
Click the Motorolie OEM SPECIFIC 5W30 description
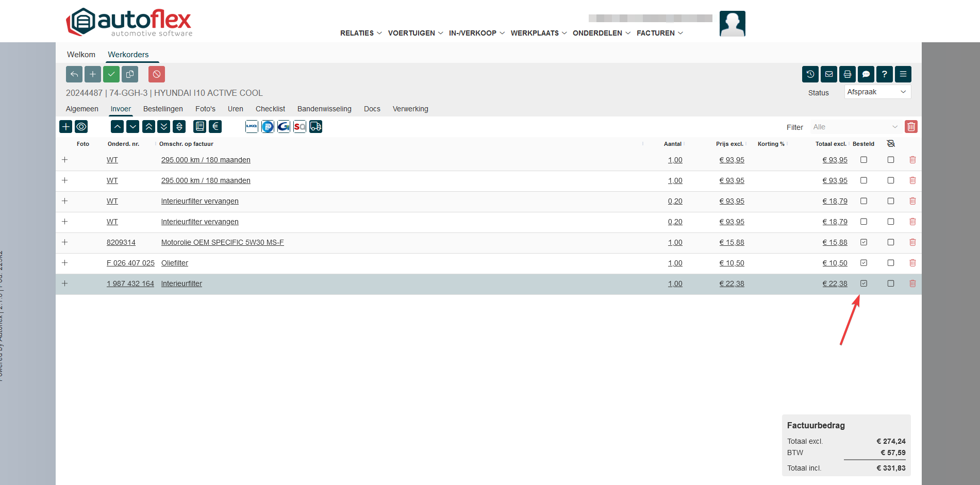click(222, 242)
